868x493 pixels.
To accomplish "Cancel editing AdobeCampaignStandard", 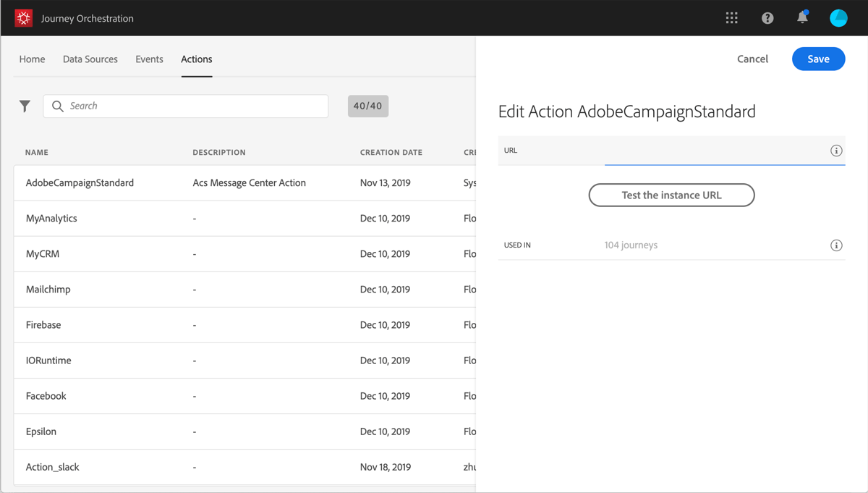I will click(752, 59).
